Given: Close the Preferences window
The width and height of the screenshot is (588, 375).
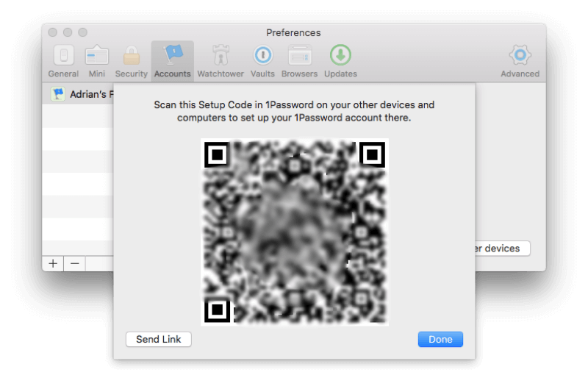Looking at the screenshot, I should pyautogui.click(x=53, y=32).
